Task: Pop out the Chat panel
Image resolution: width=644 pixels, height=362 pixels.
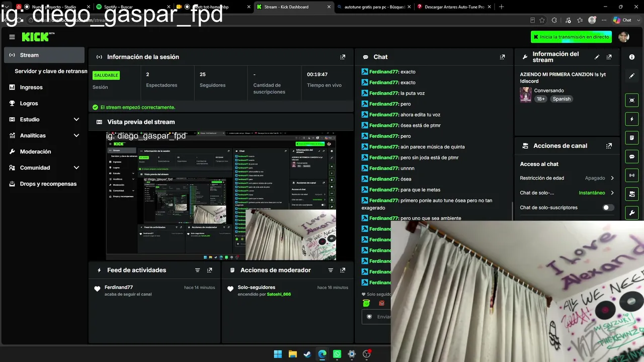Action: tap(502, 57)
